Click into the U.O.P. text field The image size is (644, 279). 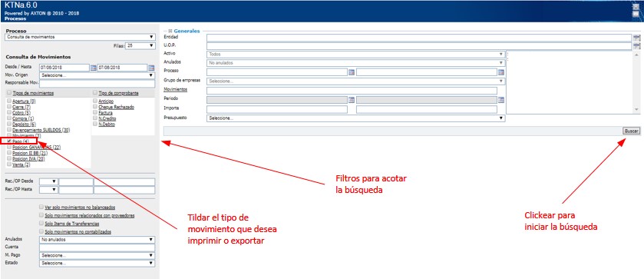point(419,46)
